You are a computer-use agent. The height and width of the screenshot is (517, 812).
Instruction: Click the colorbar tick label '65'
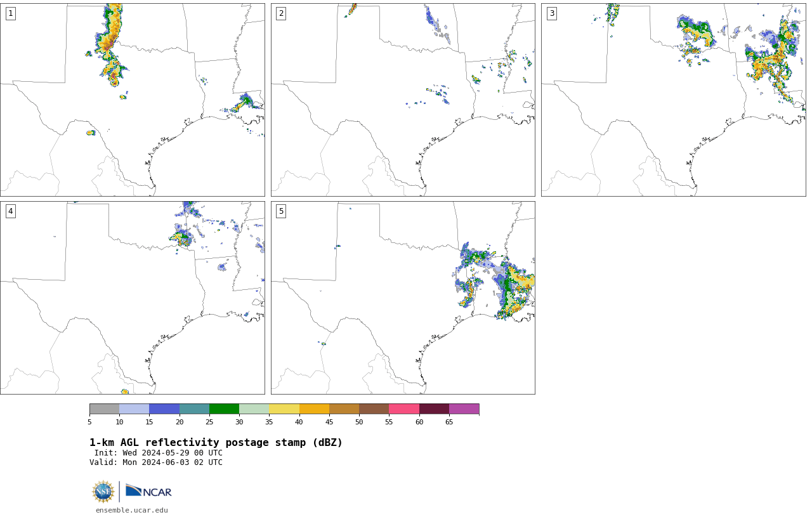coord(449,422)
